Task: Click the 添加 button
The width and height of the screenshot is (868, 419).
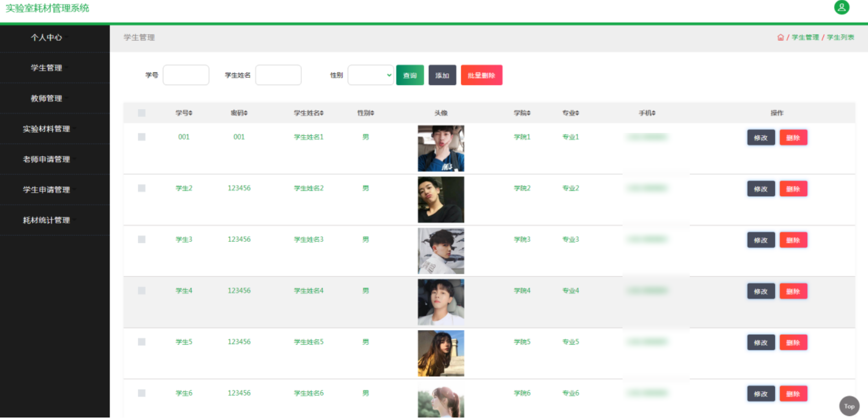Action: coord(442,75)
